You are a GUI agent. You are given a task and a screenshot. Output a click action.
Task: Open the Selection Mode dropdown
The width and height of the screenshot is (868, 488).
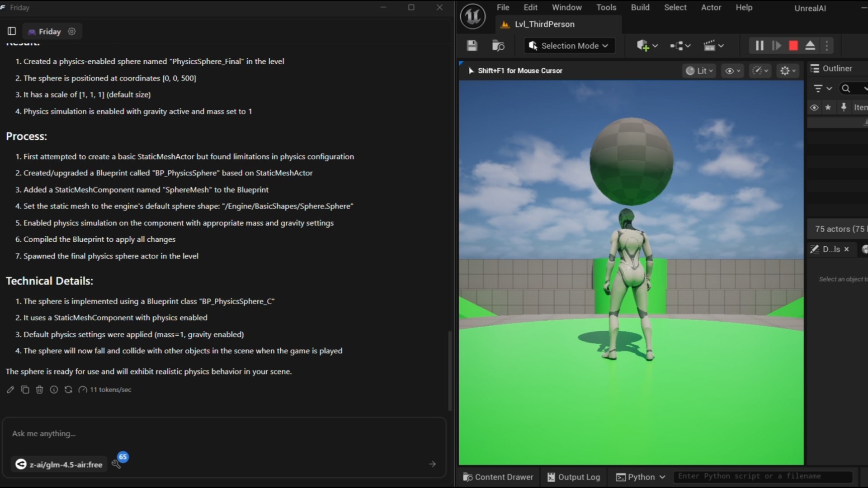coord(570,46)
